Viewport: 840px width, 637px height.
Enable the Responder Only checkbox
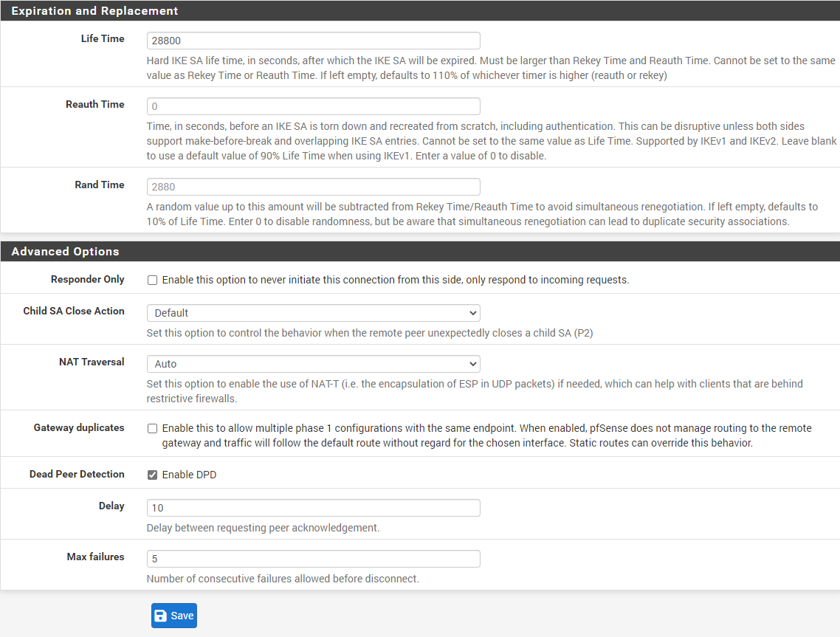[x=152, y=280]
